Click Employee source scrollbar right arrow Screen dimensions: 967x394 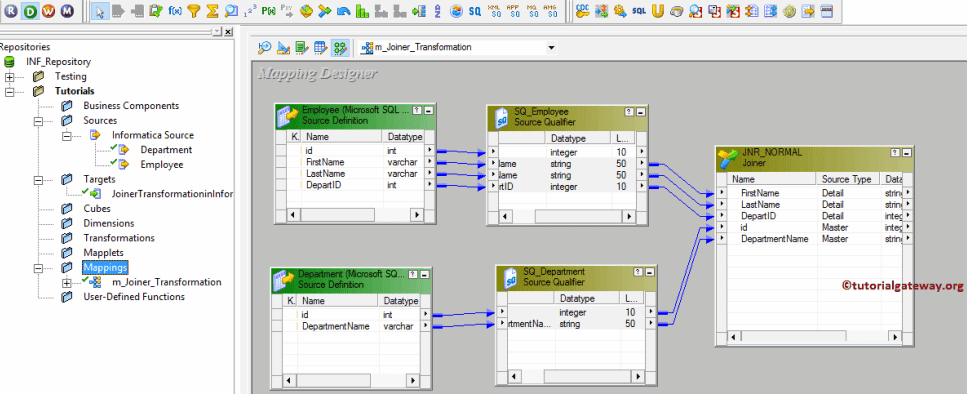pos(416,215)
